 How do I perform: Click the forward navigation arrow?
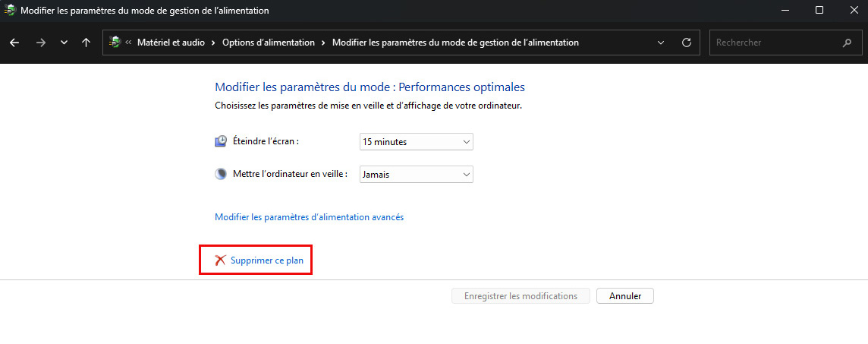point(40,43)
